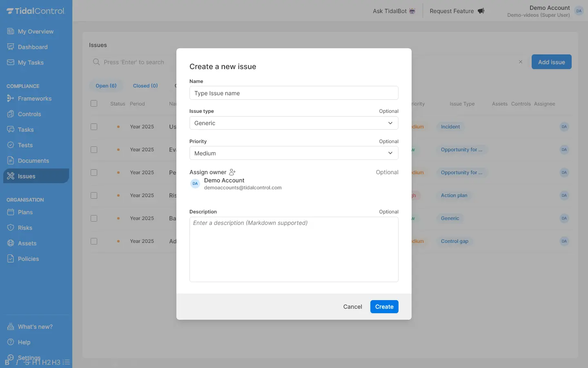Open the What's new? item
Viewport: 588px width, 368px height.
pyautogui.click(x=35, y=327)
